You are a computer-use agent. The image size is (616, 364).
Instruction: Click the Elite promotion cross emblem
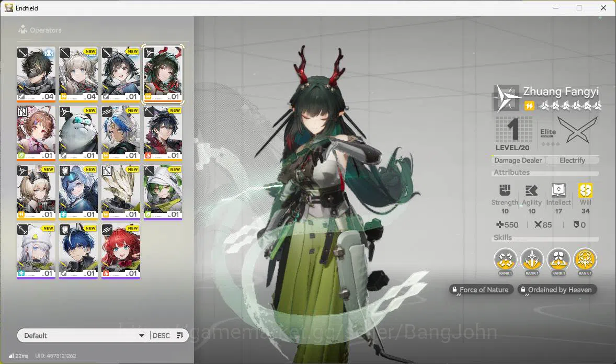click(x=577, y=130)
